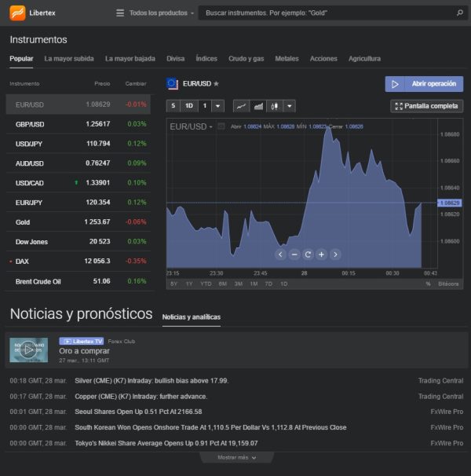Open Seoul Shares Open Up news
471x476 pixels.
(x=138, y=412)
